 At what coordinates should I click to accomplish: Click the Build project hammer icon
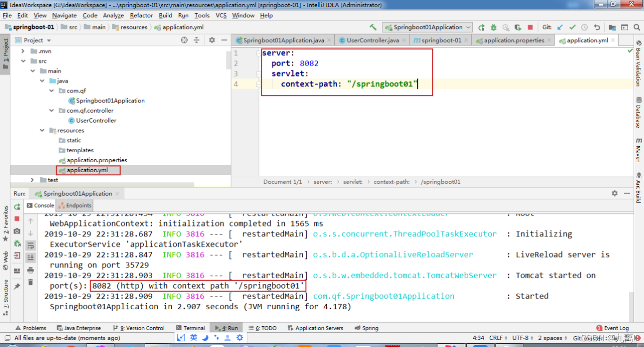(x=373, y=27)
